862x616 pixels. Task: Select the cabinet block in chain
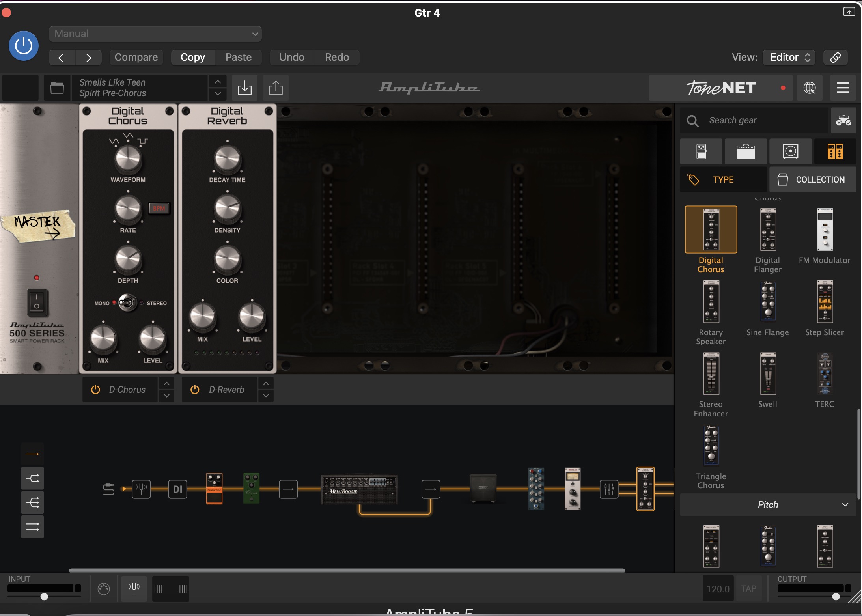(483, 489)
